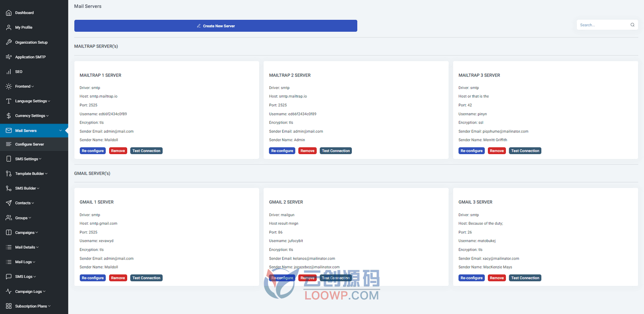Re-configure the GMAIL 1 server
The width and height of the screenshot is (644, 314).
coord(93,278)
